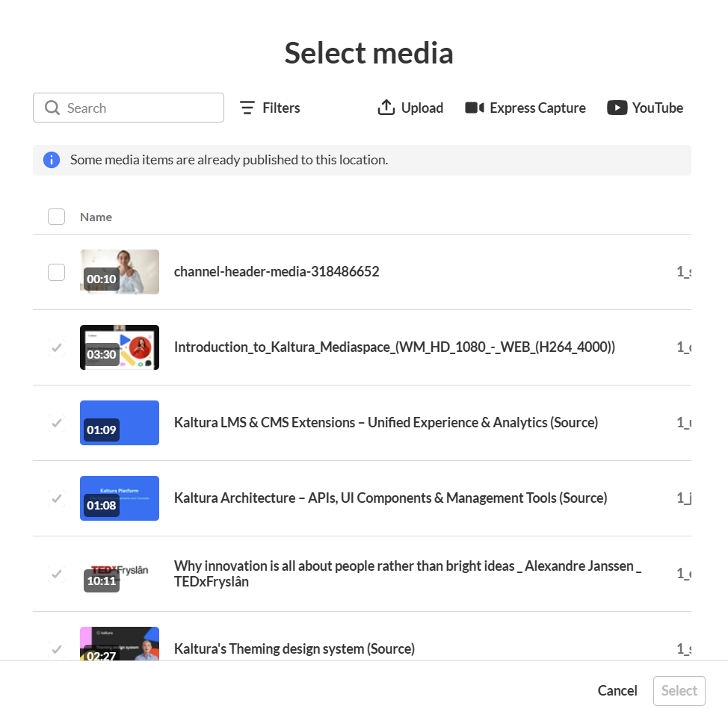
Task: Click Kaltura Architecture – APIs title
Action: 391,498
